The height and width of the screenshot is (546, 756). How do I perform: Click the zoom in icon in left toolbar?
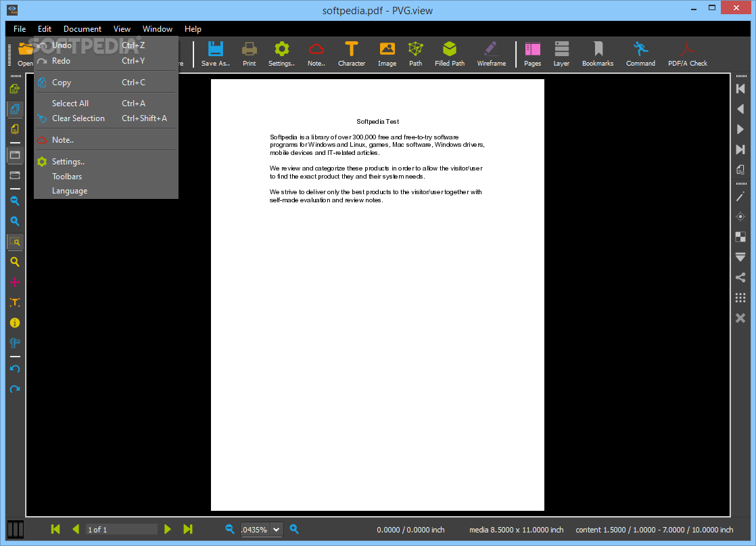coord(15,221)
